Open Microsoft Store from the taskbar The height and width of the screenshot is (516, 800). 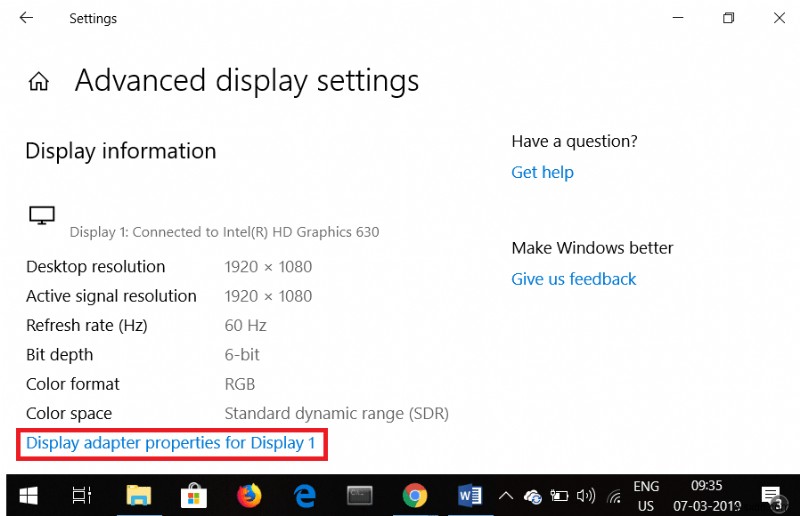pyautogui.click(x=194, y=496)
